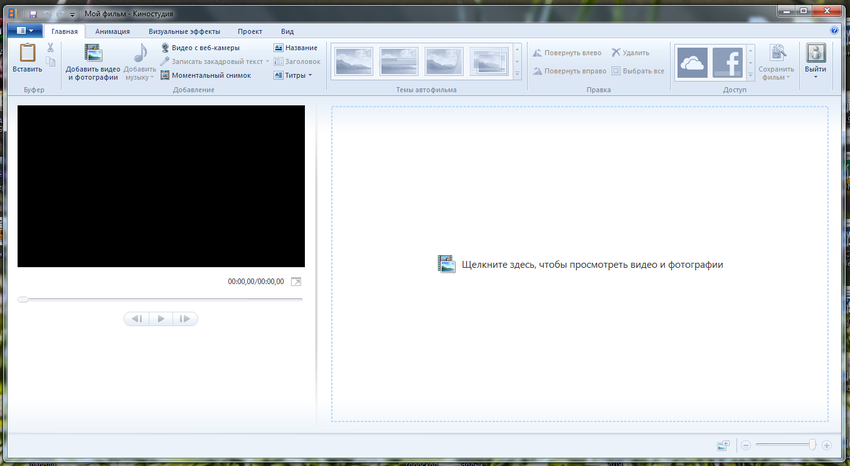
Task: Toggle thumbnail size icon in status bar
Action: [723, 445]
